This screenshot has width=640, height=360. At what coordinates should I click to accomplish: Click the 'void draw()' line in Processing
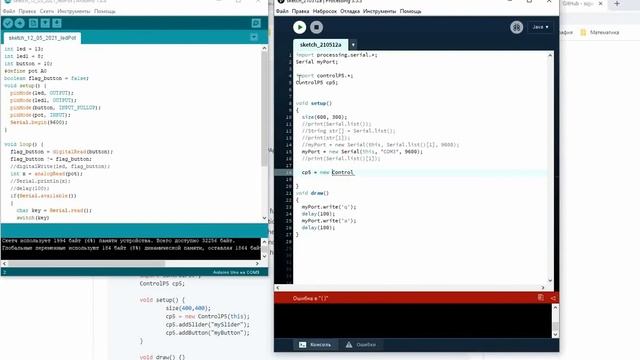coord(312,193)
